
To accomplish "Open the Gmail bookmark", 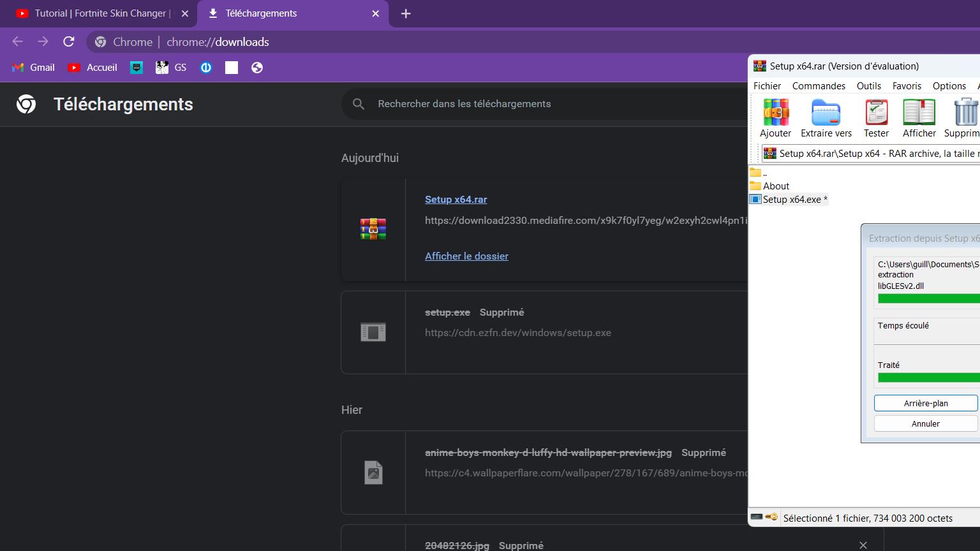I will 33,68.
